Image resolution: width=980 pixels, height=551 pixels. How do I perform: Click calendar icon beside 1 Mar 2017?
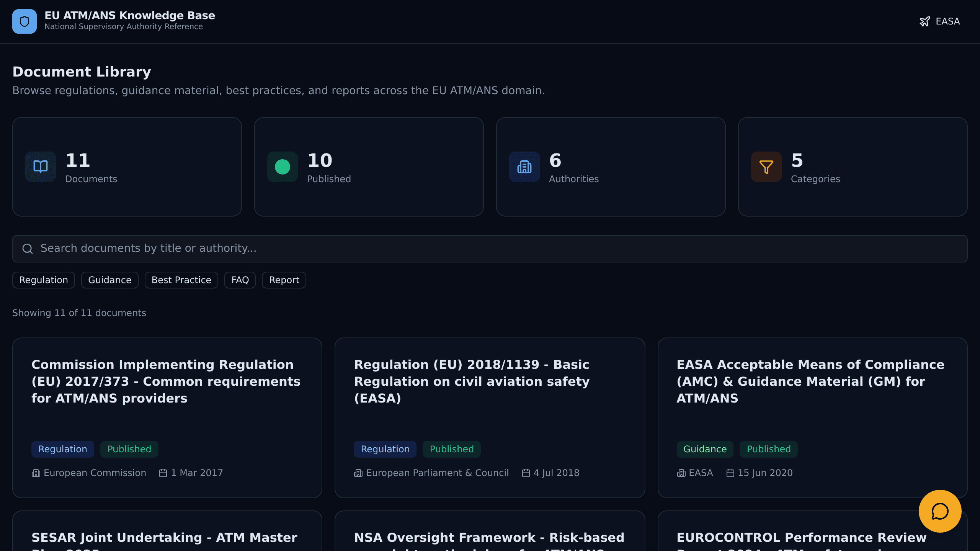pyautogui.click(x=163, y=473)
